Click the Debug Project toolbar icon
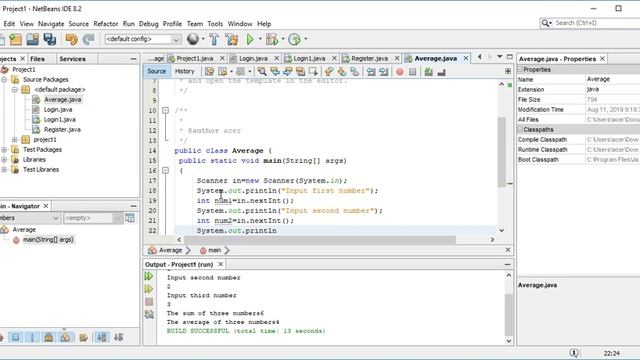 tap(271, 39)
